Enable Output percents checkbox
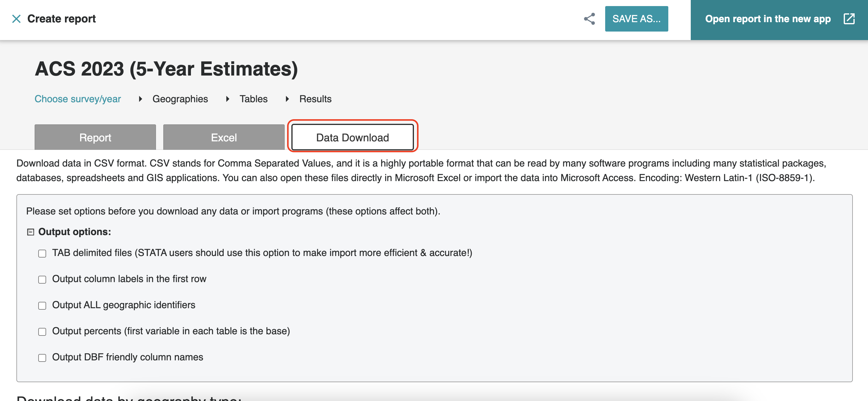The image size is (868, 401). click(x=42, y=332)
